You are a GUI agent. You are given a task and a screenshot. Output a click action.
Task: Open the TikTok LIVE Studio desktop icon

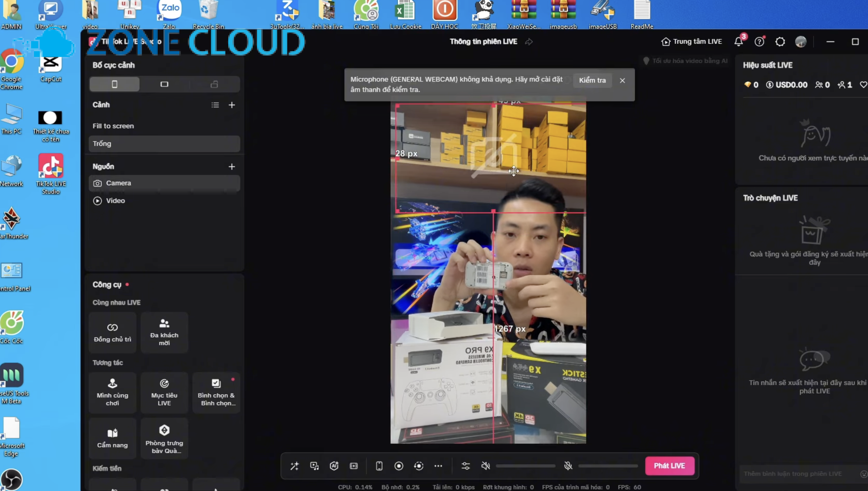pyautogui.click(x=51, y=174)
